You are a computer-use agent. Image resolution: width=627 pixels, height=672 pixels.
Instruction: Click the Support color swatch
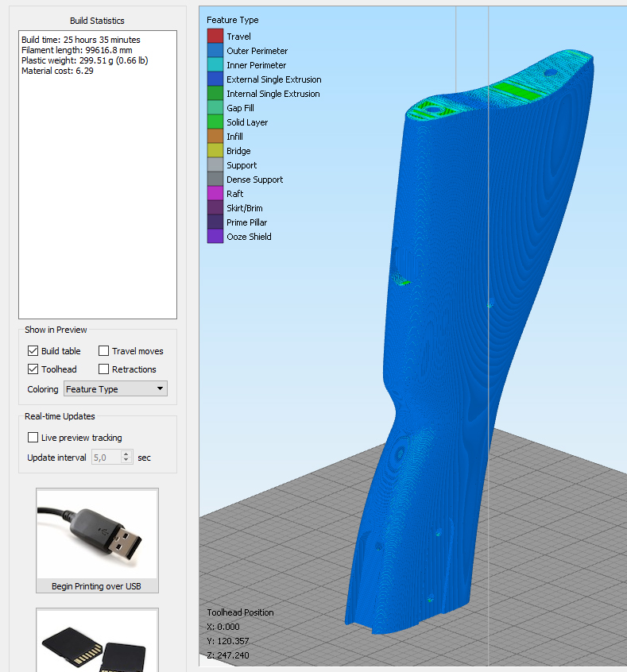point(215,164)
